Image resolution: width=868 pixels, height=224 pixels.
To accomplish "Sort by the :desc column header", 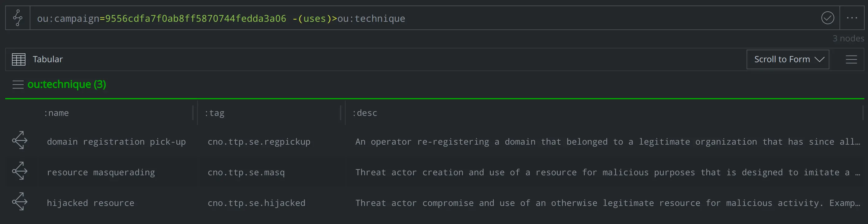I will point(365,113).
